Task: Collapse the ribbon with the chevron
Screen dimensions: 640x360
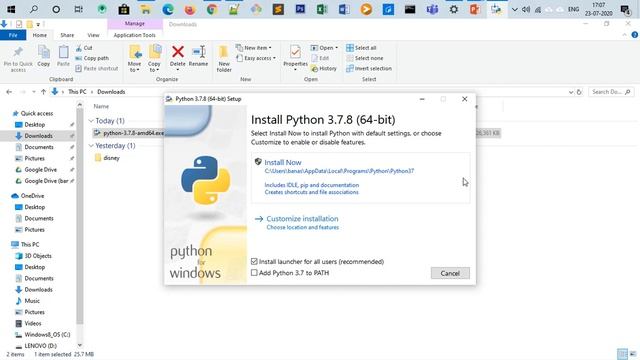Action: (624, 35)
